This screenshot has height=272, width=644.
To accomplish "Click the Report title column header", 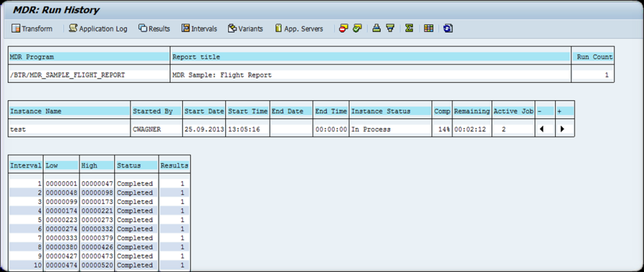I will (x=370, y=57).
